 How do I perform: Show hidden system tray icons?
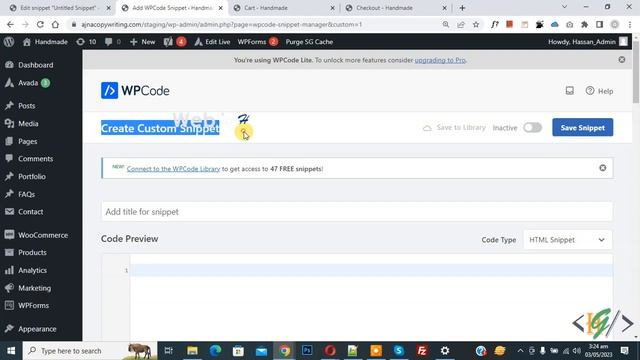click(x=520, y=351)
